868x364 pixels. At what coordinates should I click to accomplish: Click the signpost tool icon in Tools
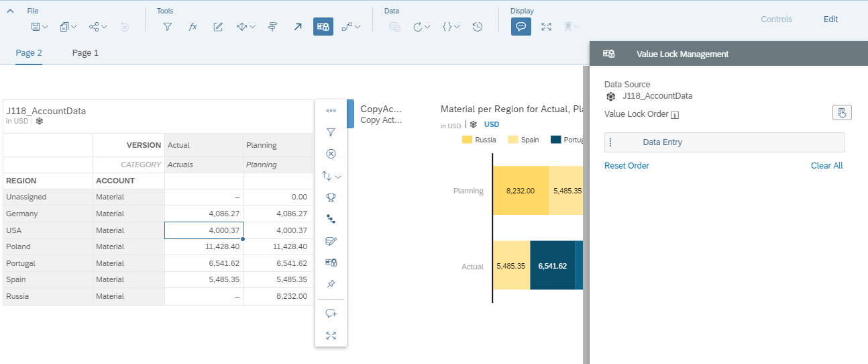[272, 27]
